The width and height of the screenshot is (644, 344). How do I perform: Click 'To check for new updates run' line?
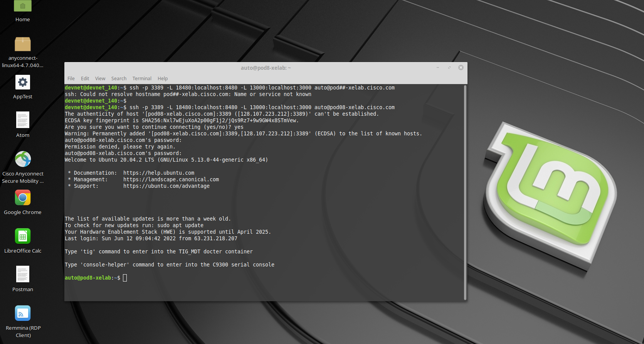[x=134, y=225]
